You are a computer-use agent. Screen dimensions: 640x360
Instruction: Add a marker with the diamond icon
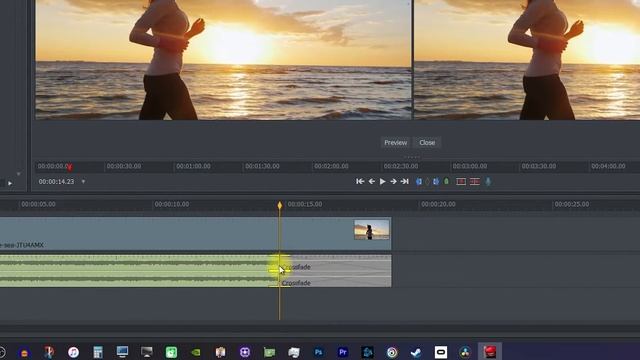427,181
